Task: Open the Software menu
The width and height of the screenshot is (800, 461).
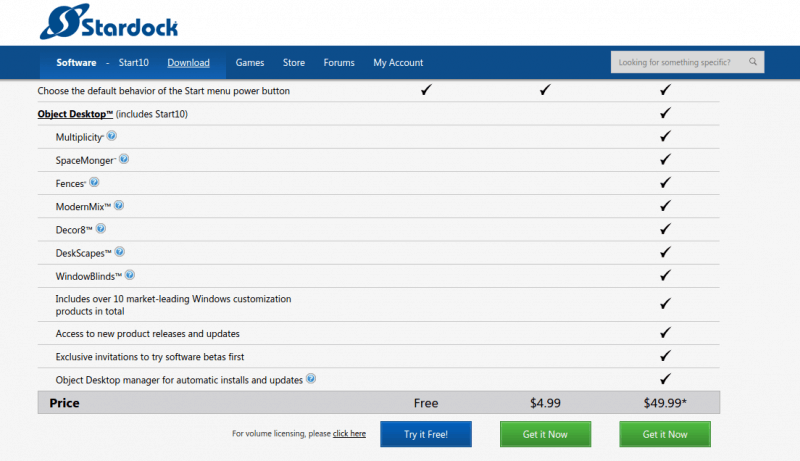Action: point(76,63)
